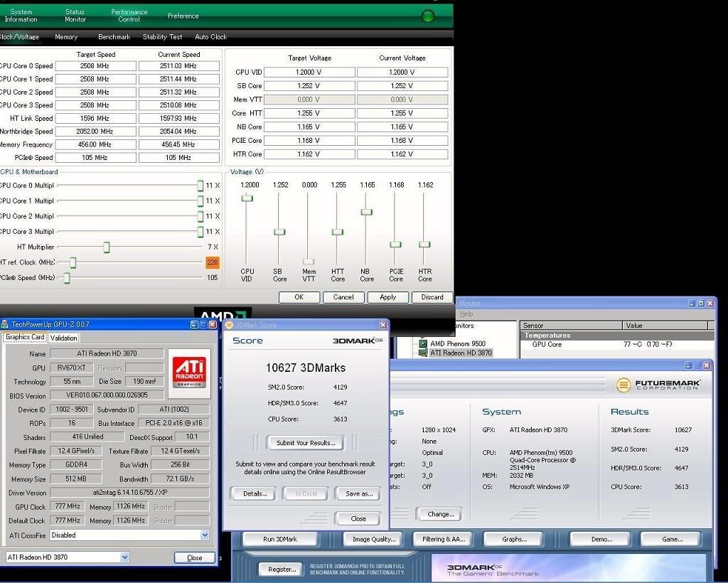Screen dimensions: 728x583
Task: Click the PCIe Speed (MHz) slider handle
Action: pyautogui.click(x=67, y=277)
